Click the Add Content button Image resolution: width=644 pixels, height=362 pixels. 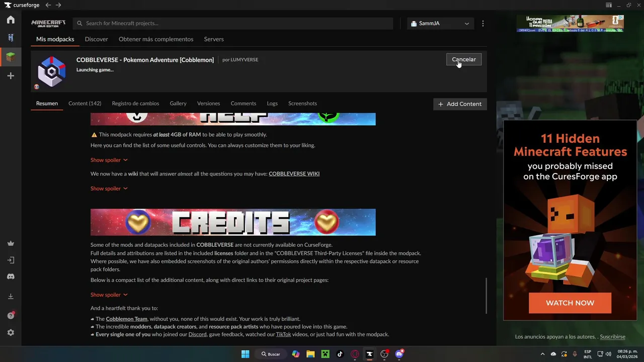coord(460,104)
